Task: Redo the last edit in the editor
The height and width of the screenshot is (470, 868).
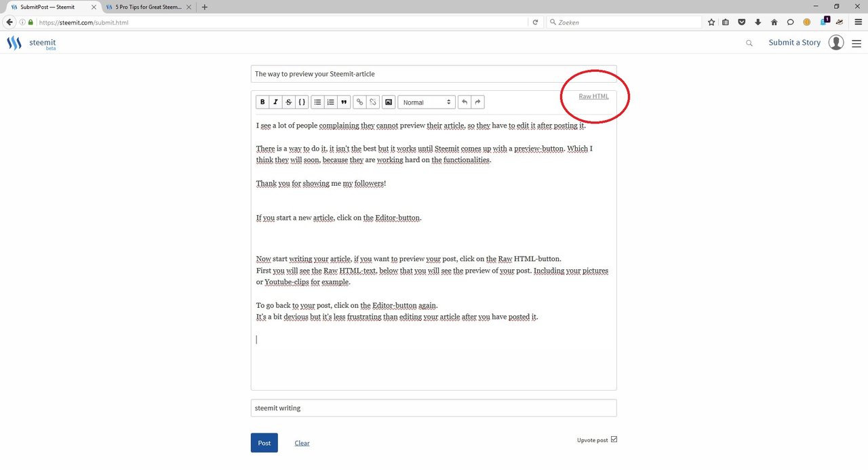Action: (477, 102)
